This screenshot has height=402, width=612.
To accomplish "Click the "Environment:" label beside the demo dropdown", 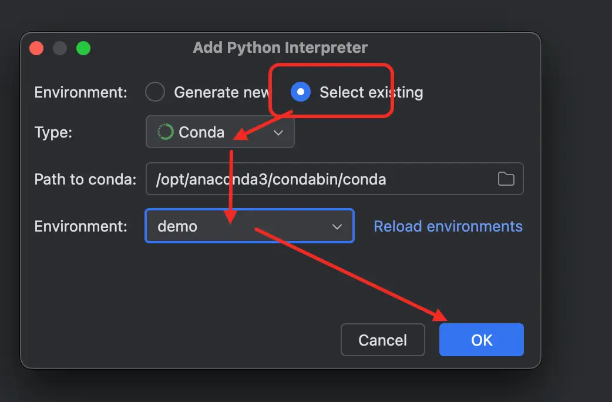I will click(x=80, y=226).
